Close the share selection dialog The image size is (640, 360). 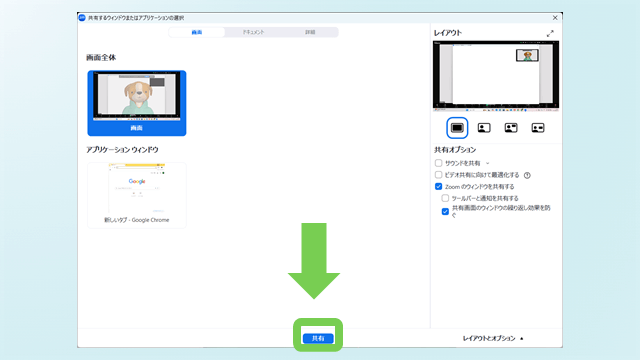[x=555, y=18]
